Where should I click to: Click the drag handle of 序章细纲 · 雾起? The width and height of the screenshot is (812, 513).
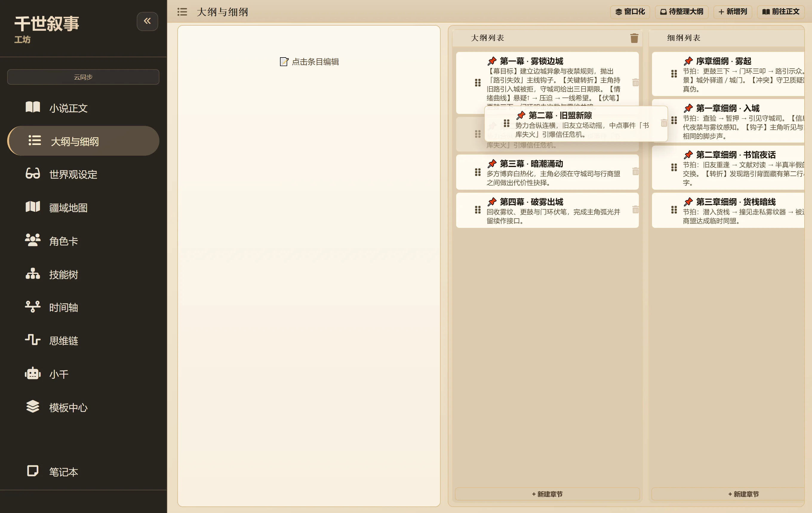point(674,74)
